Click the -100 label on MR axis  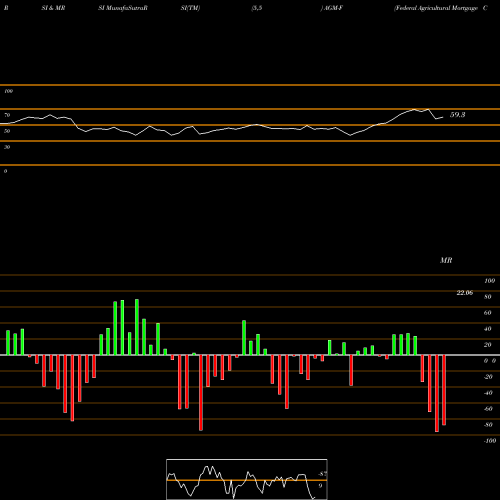tap(490, 441)
